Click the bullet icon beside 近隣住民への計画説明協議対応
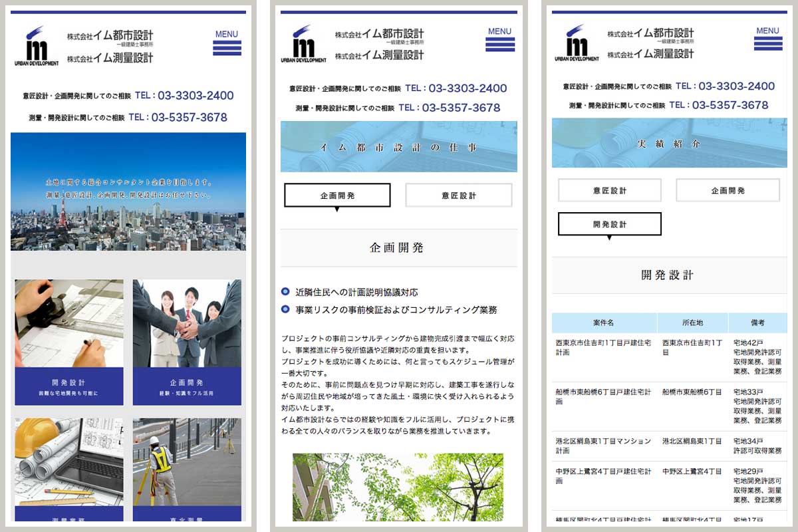798x532 pixels. 286,290
